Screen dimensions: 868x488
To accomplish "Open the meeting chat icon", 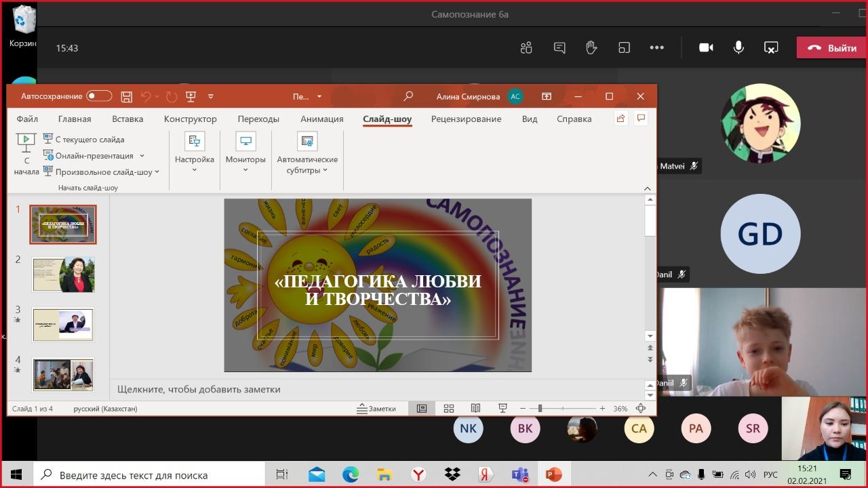I will pyautogui.click(x=559, y=47).
